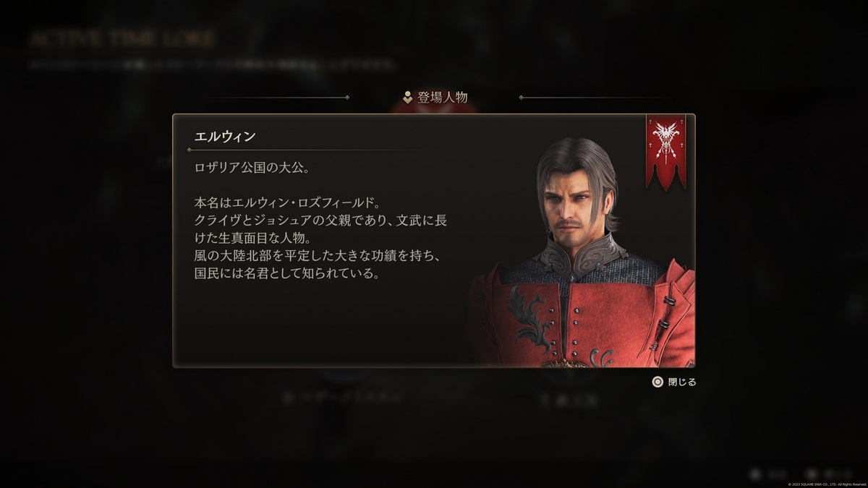
Task: Select the エルウィン entry title
Action: click(225, 135)
